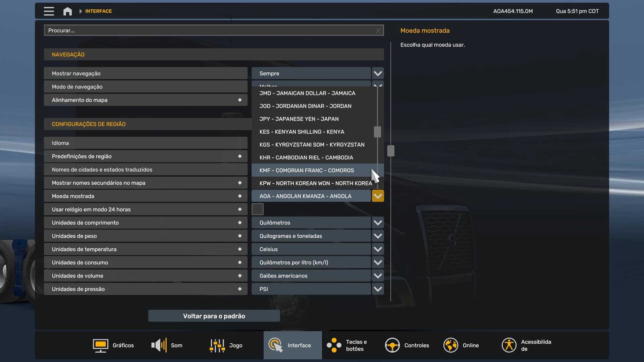This screenshot has width=644, height=362.
Task: Toggle the 24-hour clock checkbox
Action: (258, 209)
